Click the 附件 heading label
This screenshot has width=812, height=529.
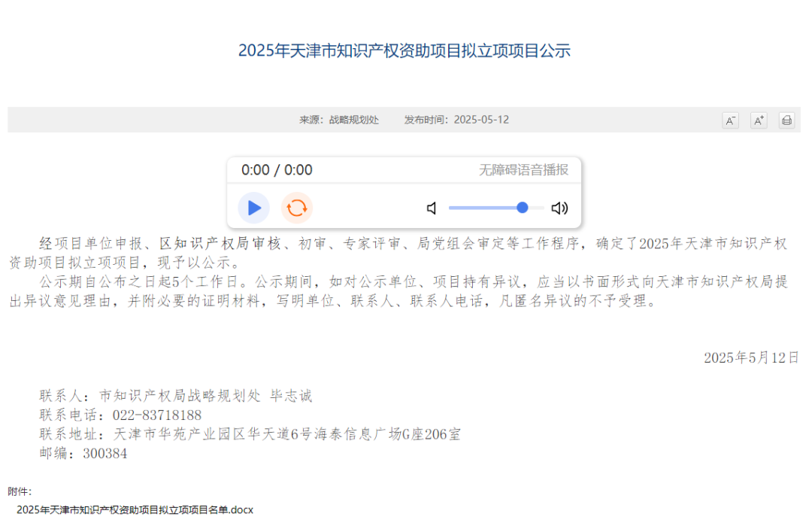[x=20, y=491]
